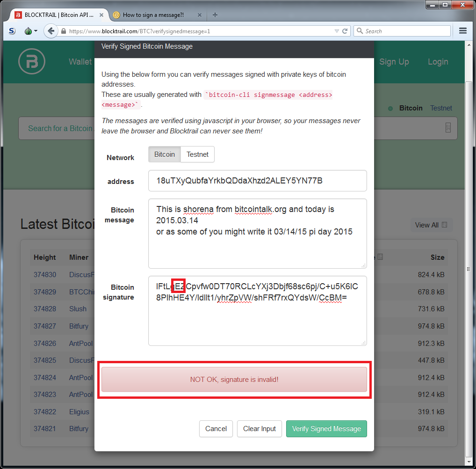The width and height of the screenshot is (476, 469).
Task: Click the padlock site security icon
Action: click(64, 31)
